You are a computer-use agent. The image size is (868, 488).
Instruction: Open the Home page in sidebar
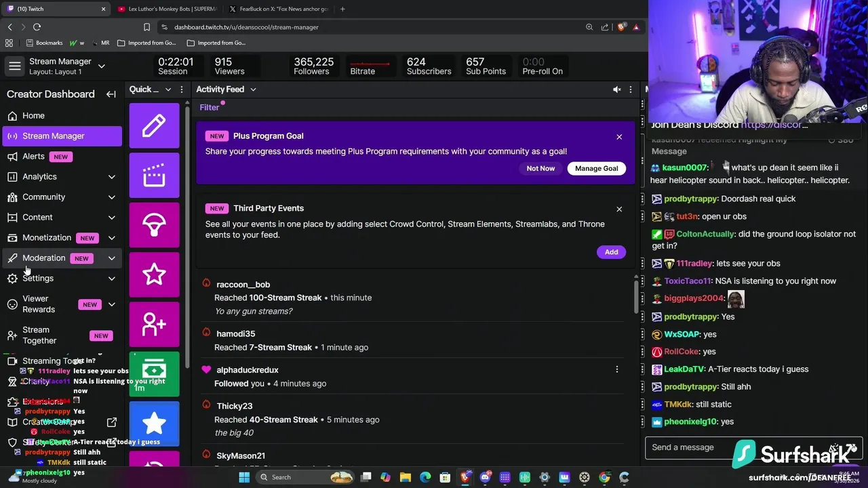(62, 116)
